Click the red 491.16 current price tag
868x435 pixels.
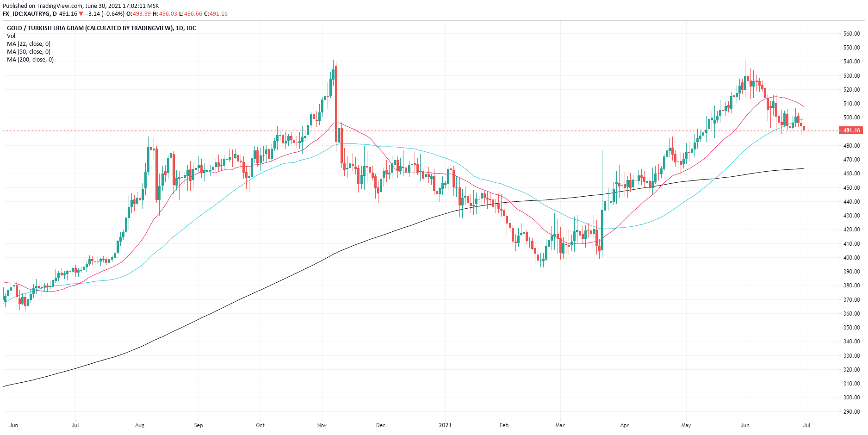pos(851,130)
